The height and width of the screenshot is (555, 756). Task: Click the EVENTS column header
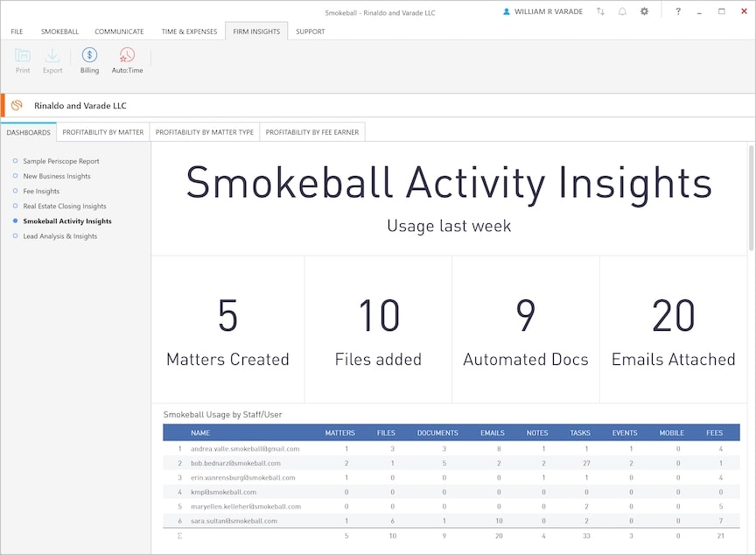tap(625, 432)
